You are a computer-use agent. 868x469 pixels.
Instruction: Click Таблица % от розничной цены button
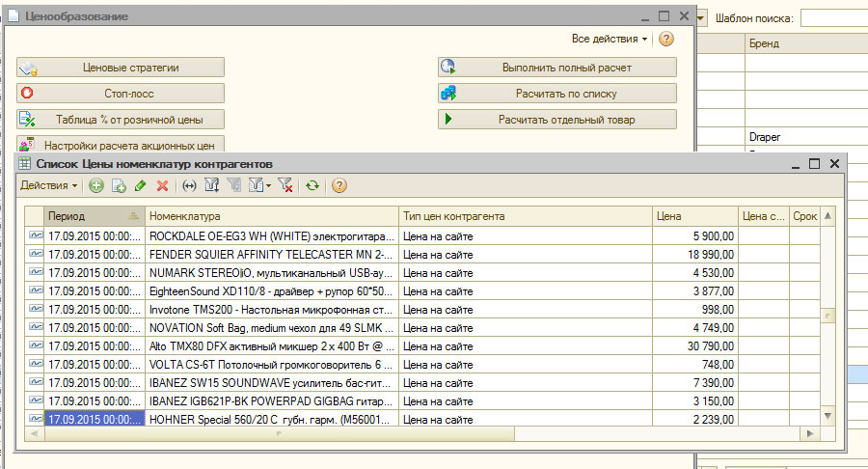[x=121, y=120]
